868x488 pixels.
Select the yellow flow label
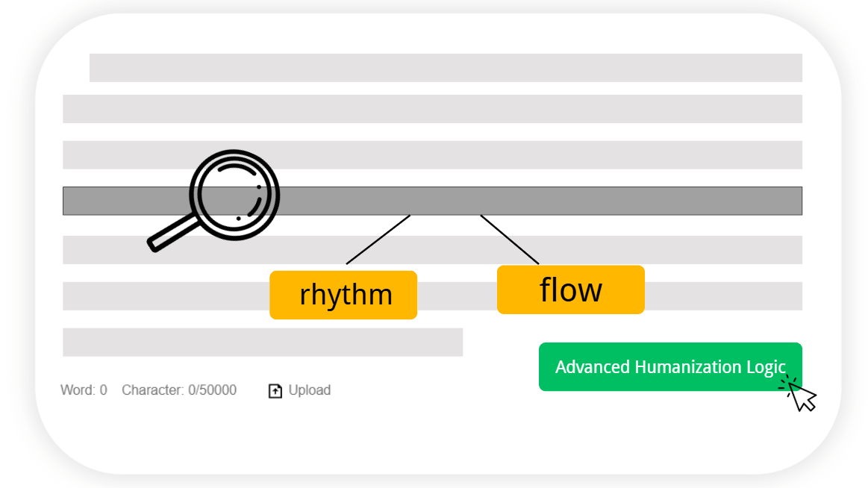tap(571, 290)
